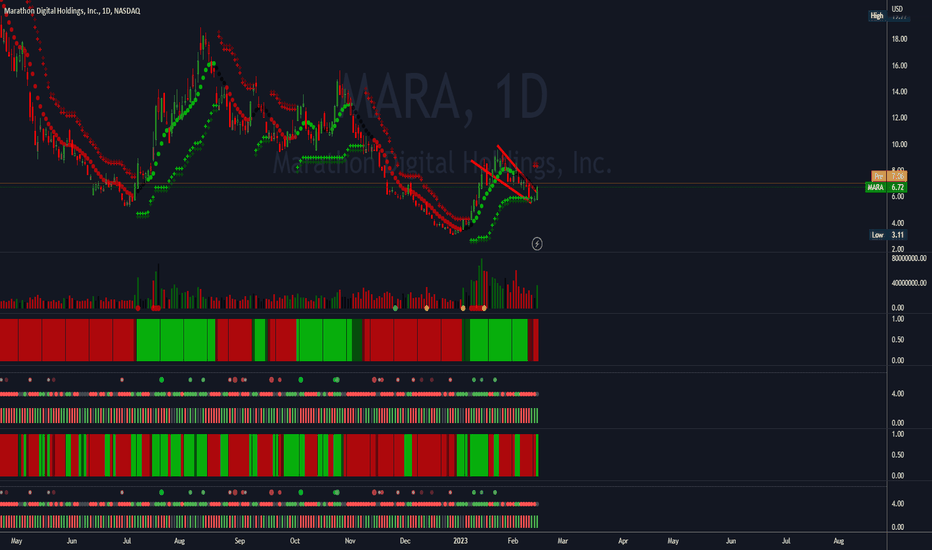Select the green MARA 6.72 price label
This screenshot has height=550, width=932.
click(886, 187)
